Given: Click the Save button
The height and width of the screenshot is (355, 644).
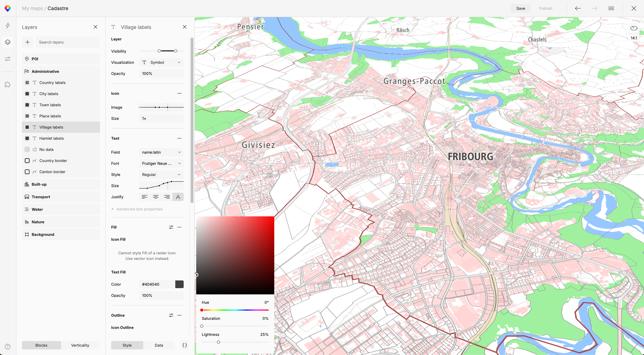Looking at the screenshot, I should point(521,8).
